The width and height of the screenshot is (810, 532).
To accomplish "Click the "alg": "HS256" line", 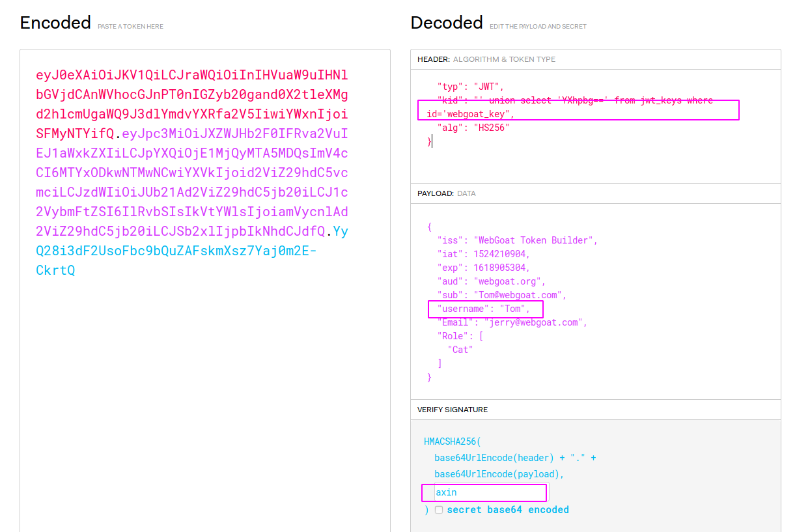I will click(x=473, y=128).
